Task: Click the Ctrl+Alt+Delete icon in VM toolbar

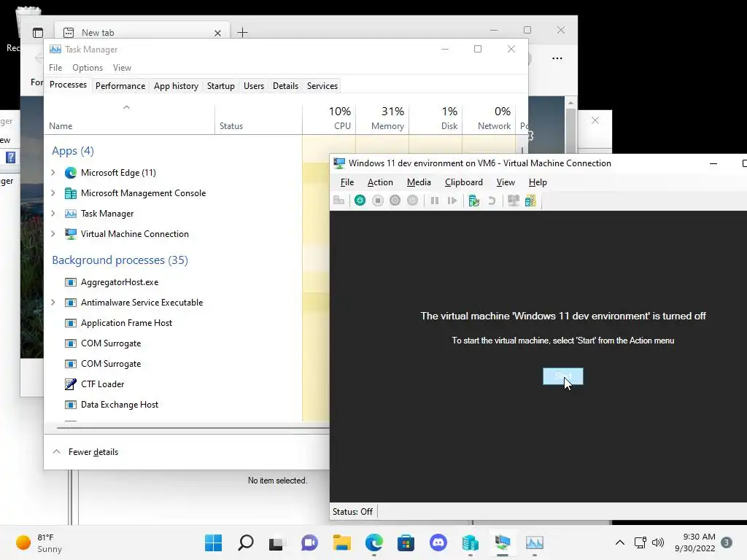Action: (x=338, y=201)
